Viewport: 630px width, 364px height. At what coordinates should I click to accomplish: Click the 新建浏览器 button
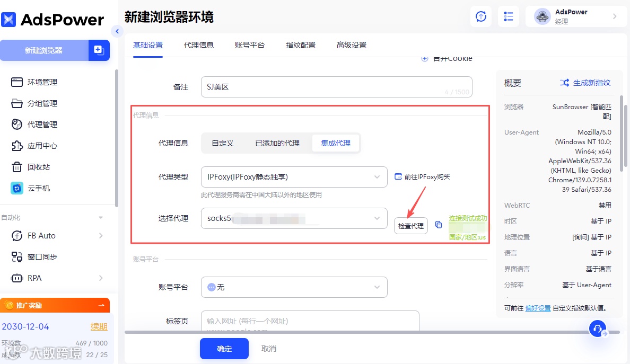44,50
